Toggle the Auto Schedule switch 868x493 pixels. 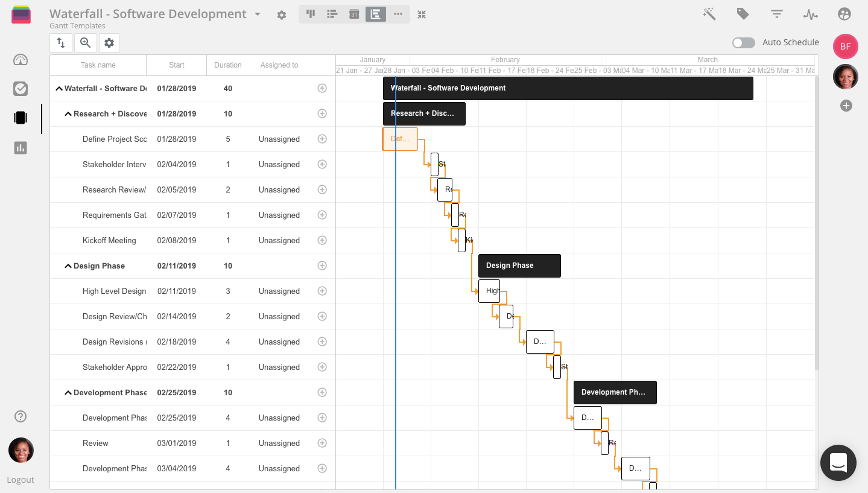[743, 43]
